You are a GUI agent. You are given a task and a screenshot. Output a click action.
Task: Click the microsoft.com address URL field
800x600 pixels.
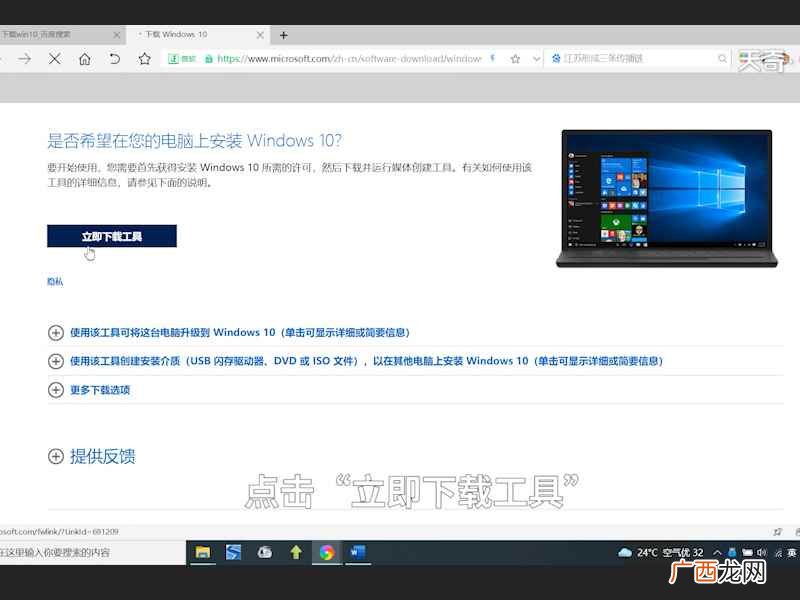[349, 59]
